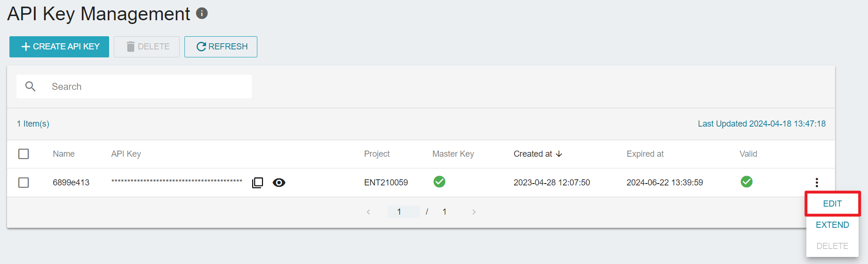Viewport: 868px width, 264px height.
Task: Click the search magnifier icon
Action: point(31,86)
